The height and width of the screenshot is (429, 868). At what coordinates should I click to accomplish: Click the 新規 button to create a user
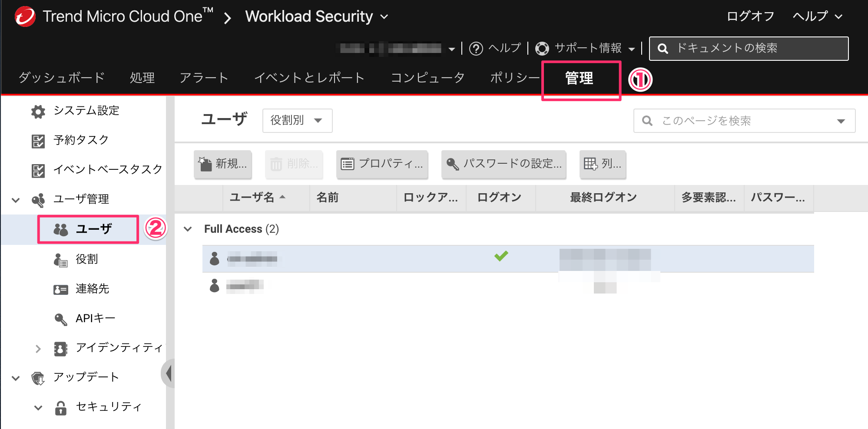click(222, 165)
